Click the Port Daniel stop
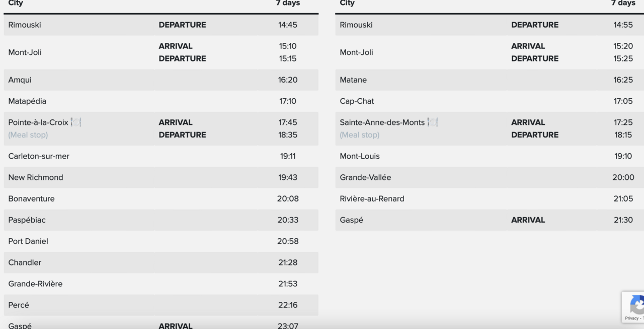Screen dimensions: 644x329 (28, 241)
